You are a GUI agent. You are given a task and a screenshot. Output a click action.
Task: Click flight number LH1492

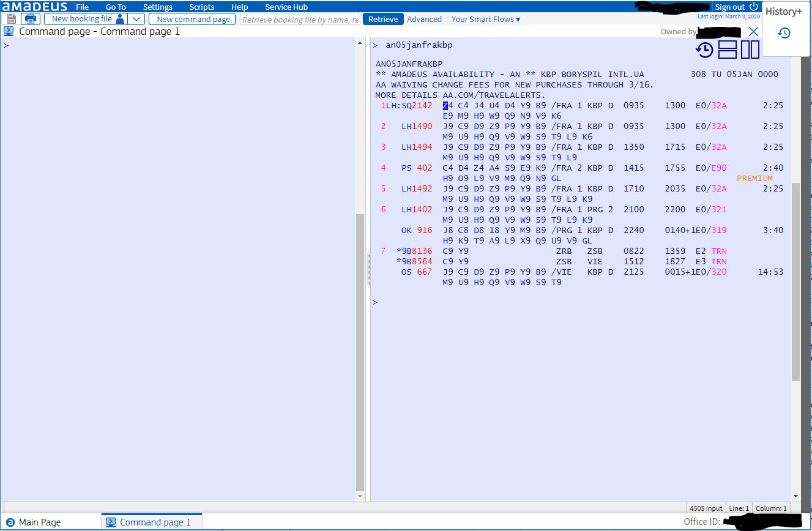(417, 188)
